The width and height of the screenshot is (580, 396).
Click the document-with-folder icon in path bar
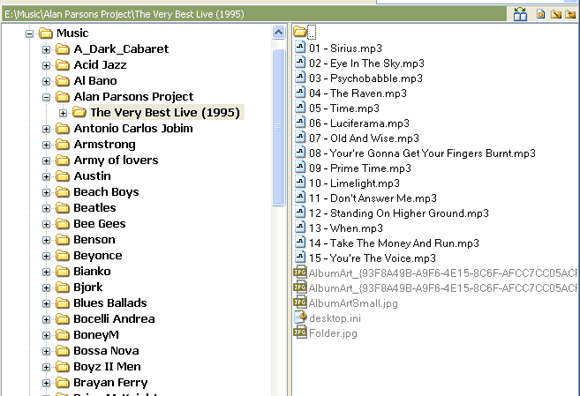[x=540, y=14]
